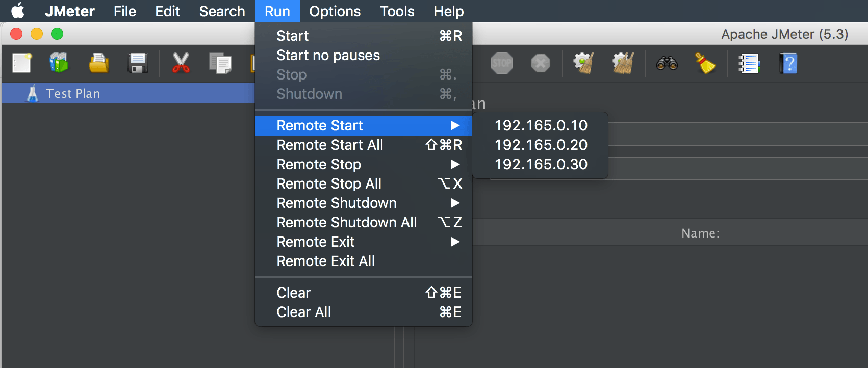Viewport: 868px width, 368px height.
Task: Open the Function Helper notebook icon
Action: pyautogui.click(x=749, y=64)
